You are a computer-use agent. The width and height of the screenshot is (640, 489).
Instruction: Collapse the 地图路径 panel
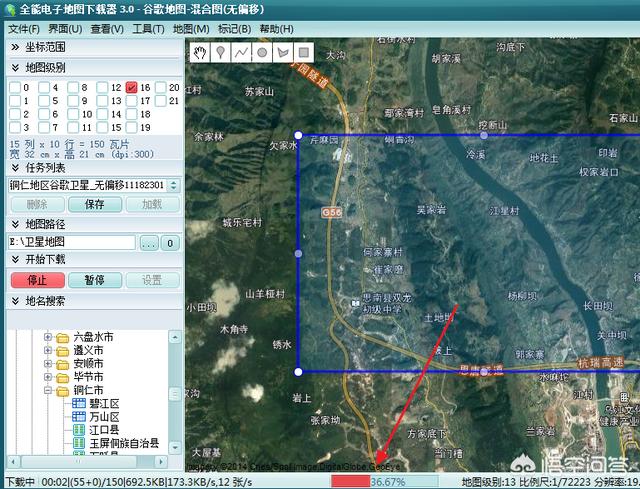coord(15,224)
